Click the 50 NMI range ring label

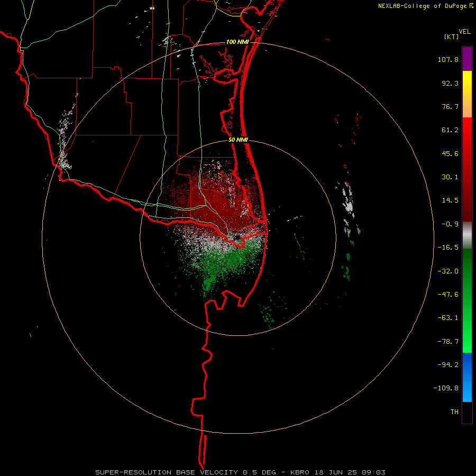[238, 140]
